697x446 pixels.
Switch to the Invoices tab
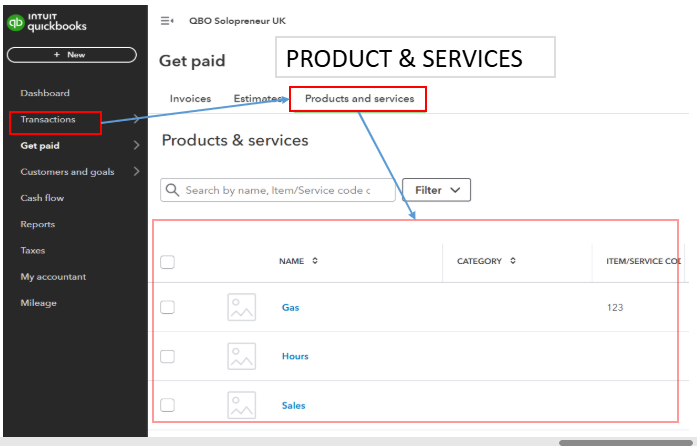190,99
